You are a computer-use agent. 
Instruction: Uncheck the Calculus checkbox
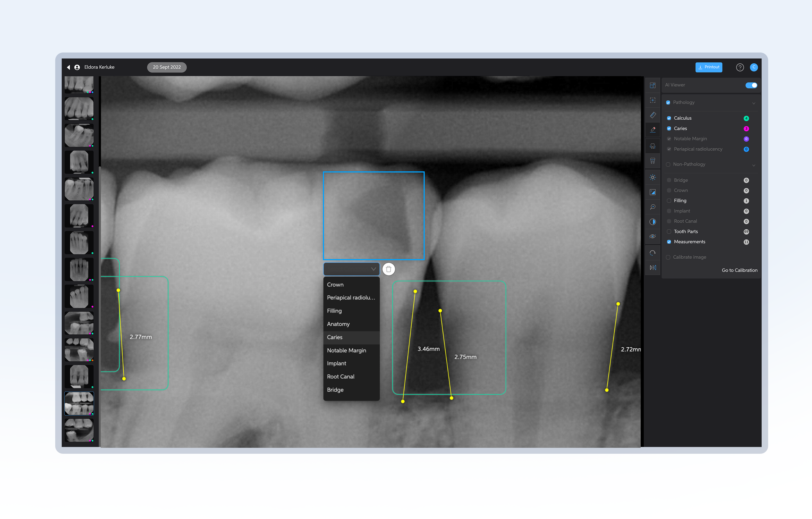point(669,118)
